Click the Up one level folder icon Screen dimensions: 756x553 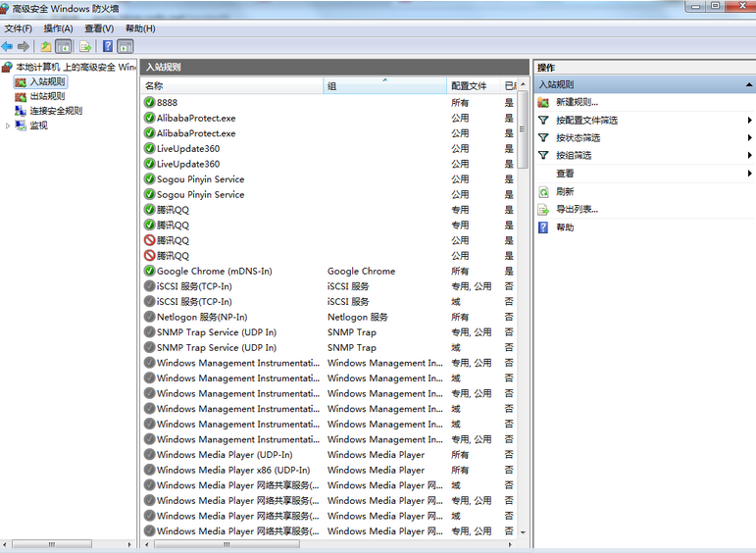46,46
